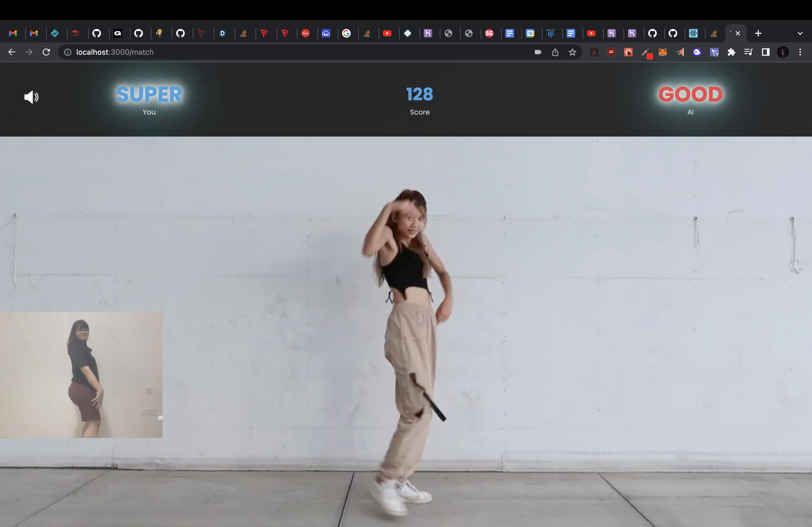Go back to previous page
Screen dimensions: 812x527
12,52
